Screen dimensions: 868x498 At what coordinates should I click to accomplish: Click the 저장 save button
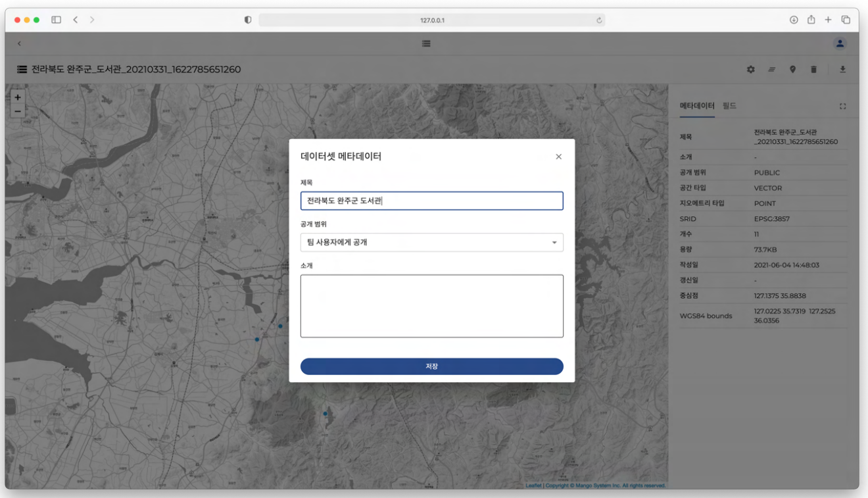[431, 366]
